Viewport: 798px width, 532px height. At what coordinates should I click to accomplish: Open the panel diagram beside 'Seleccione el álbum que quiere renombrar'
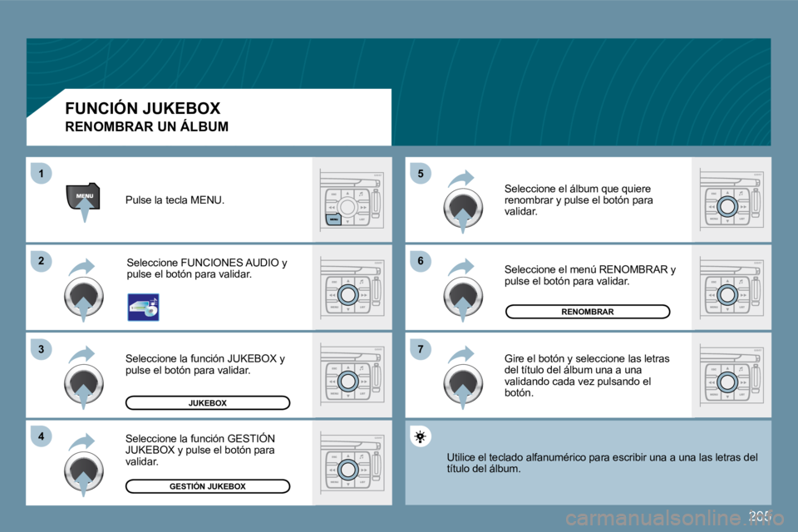coord(731,200)
